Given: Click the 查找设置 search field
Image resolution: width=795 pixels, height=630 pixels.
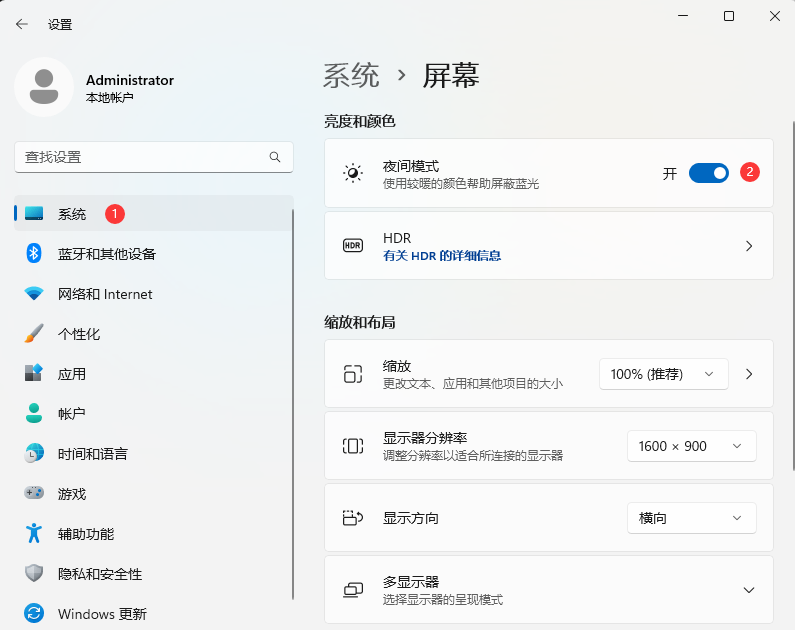Looking at the screenshot, I should 140,157.
